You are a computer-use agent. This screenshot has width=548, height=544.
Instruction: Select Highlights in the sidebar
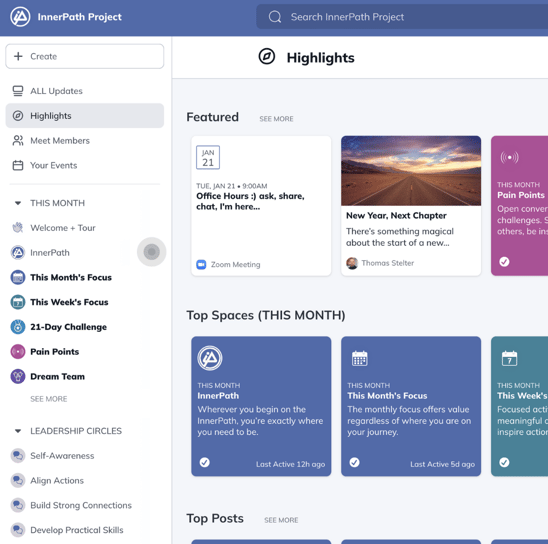click(x=85, y=116)
